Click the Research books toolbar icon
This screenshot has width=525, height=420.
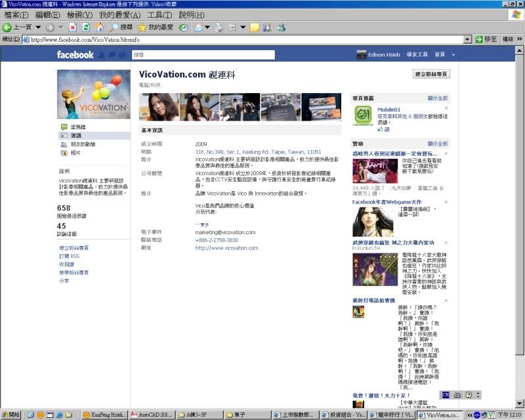pos(267,28)
